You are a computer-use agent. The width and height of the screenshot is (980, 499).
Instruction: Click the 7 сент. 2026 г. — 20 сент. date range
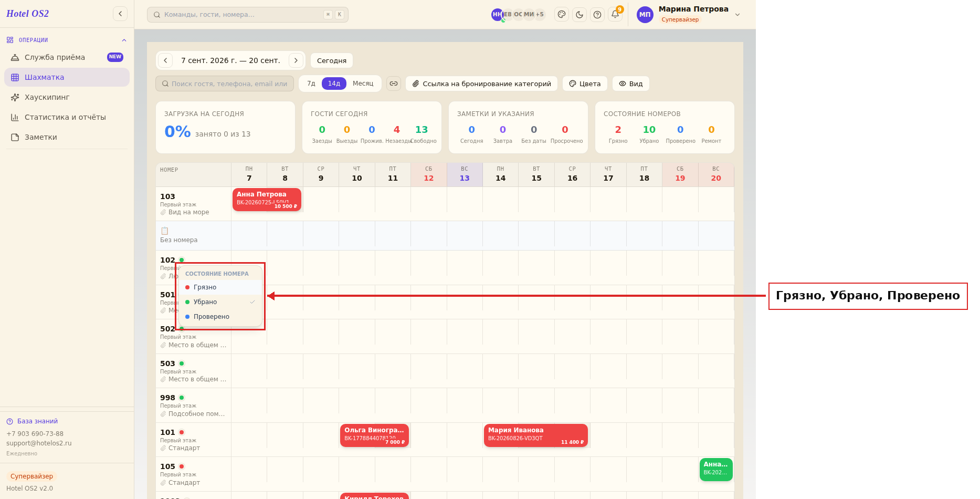[x=230, y=60]
